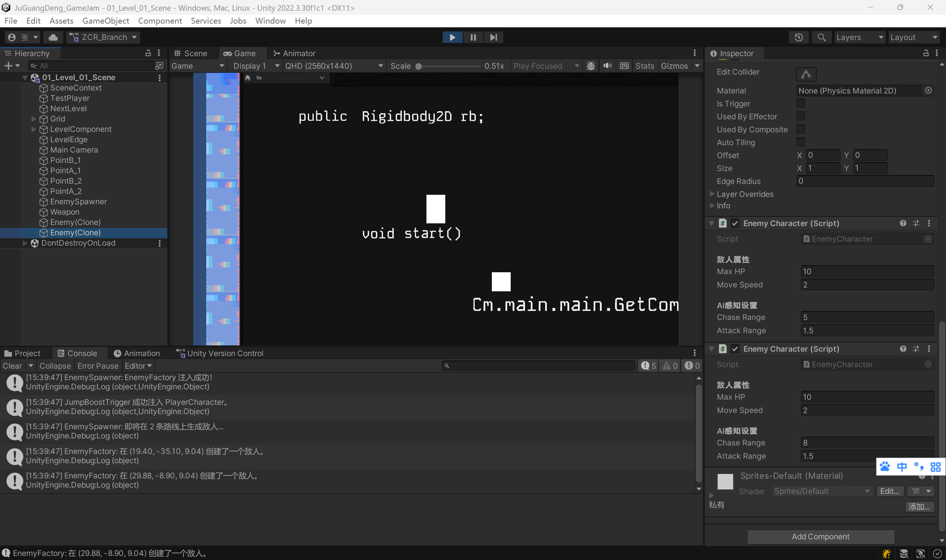Expand the Grid object in Hierarchy
This screenshot has width=946, height=560.
click(34, 119)
